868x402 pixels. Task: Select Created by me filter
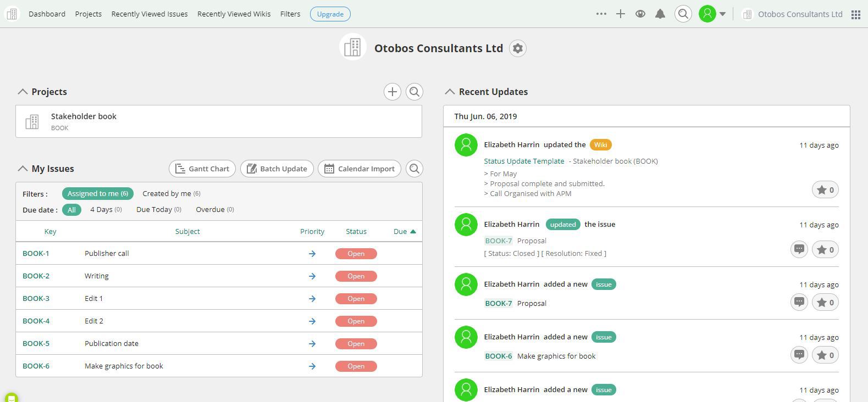[172, 193]
